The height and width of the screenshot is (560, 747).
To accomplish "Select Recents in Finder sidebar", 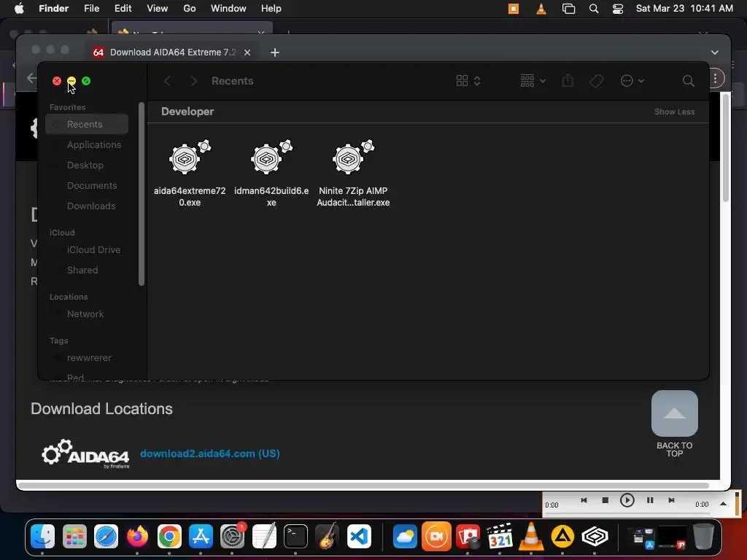I will [87, 124].
